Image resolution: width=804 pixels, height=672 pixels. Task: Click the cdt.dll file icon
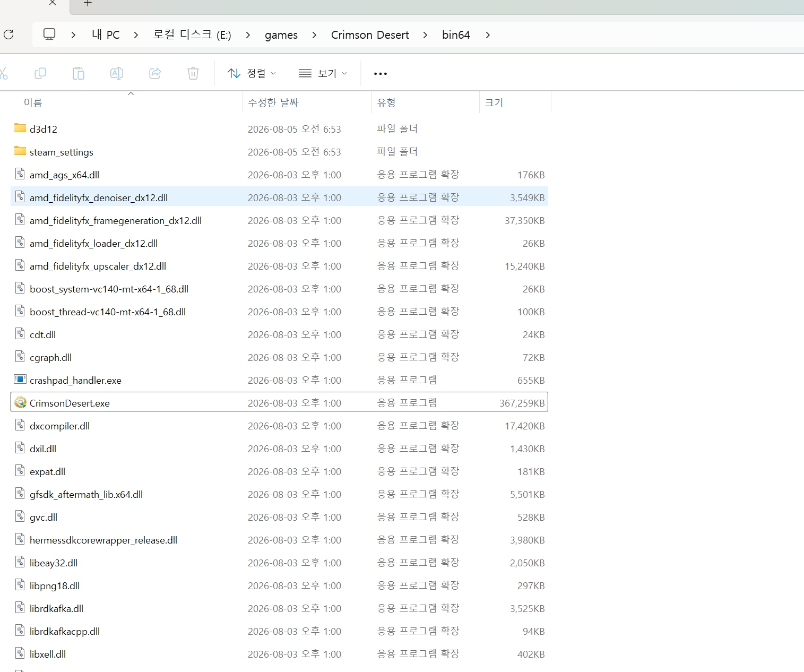20,333
